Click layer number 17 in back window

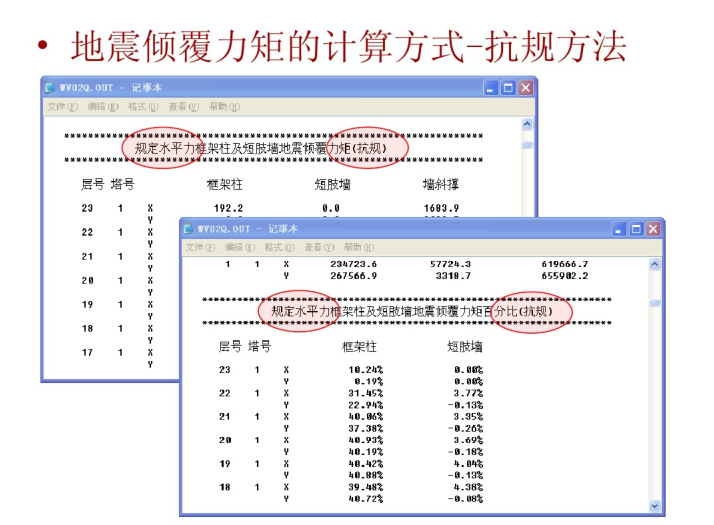[87, 352]
